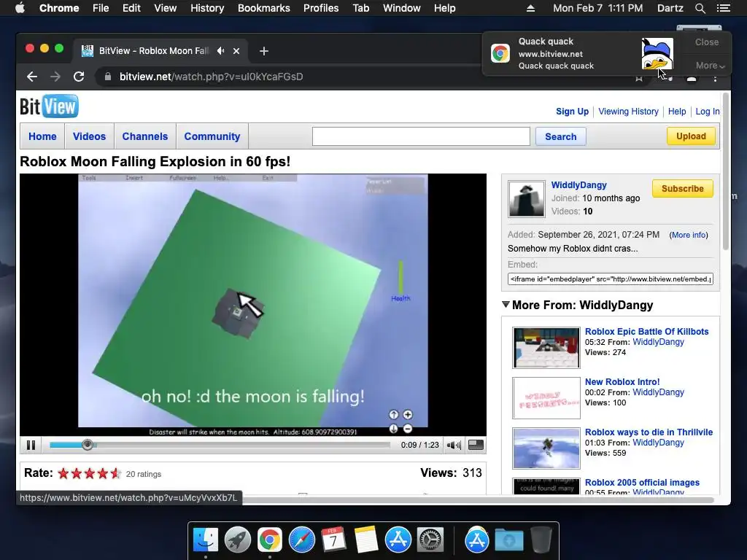Click Dartz user name in menu bar
This screenshot has width=747, height=560.
[670, 8]
